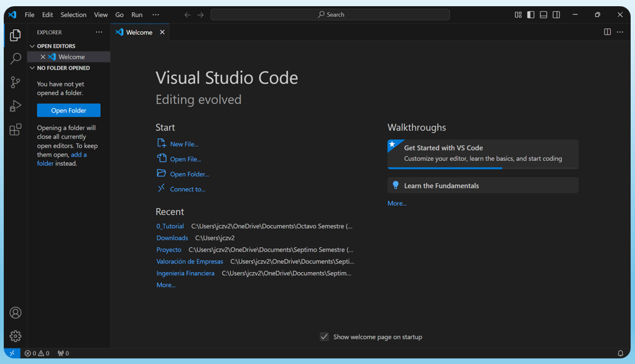Open recent folder 0_Tutorial
This screenshot has width=635, height=364.
coord(170,226)
